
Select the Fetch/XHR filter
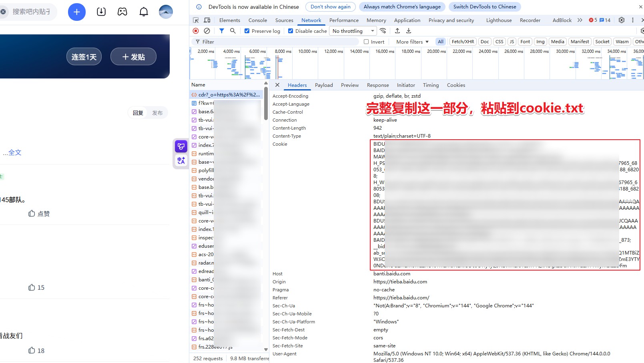tap(463, 42)
